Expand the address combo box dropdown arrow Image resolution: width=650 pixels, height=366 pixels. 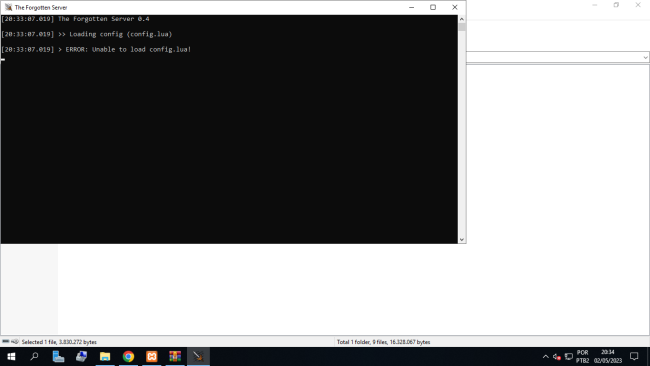point(645,57)
